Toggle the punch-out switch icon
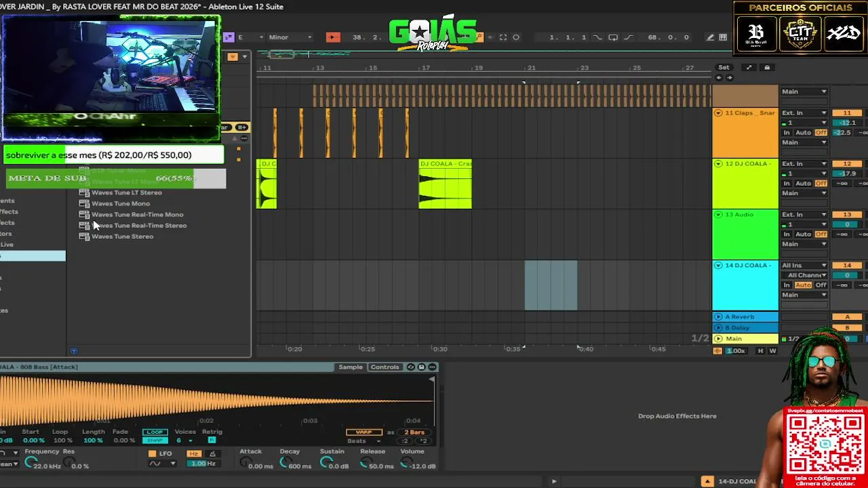This screenshot has height=488, width=868. (628, 37)
